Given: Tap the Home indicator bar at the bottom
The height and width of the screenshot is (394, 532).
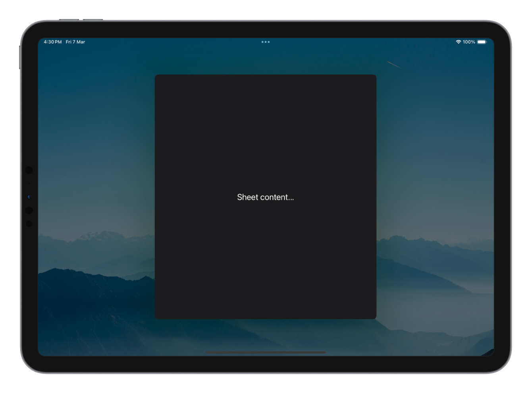Looking at the screenshot, I should click(265, 352).
